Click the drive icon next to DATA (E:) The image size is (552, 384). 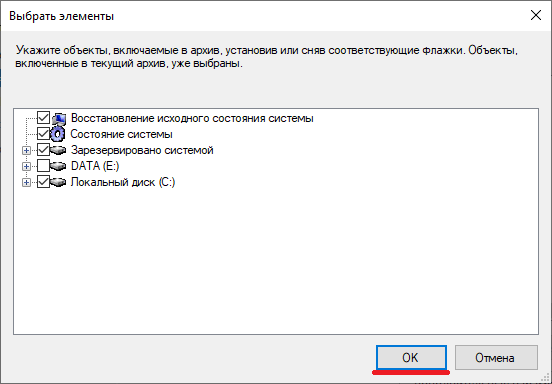point(58,166)
